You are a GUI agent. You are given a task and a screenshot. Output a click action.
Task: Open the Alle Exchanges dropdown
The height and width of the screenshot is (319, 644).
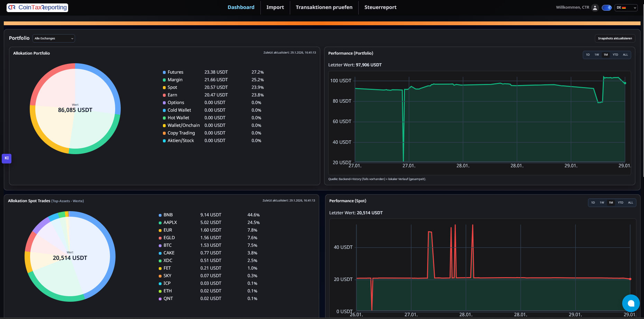pyautogui.click(x=54, y=38)
